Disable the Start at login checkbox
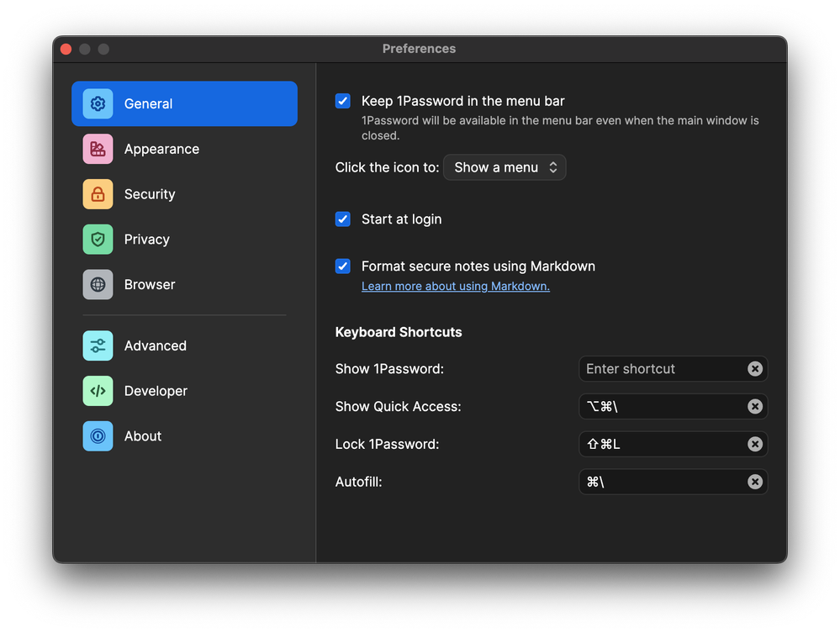The width and height of the screenshot is (840, 633). (343, 219)
